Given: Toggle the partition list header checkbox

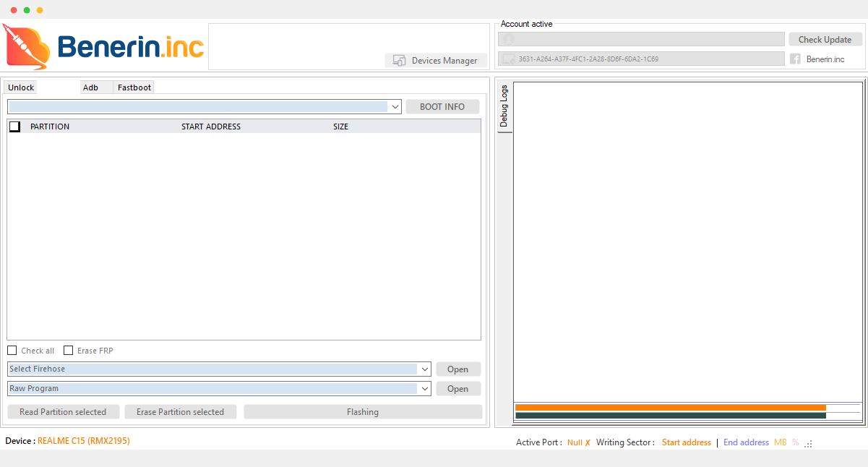Looking at the screenshot, I should (14, 126).
